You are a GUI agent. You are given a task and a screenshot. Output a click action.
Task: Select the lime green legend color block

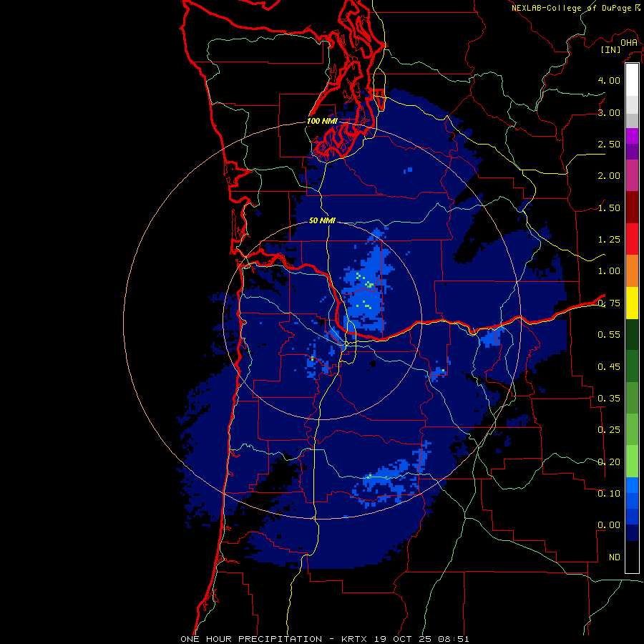[632, 462]
